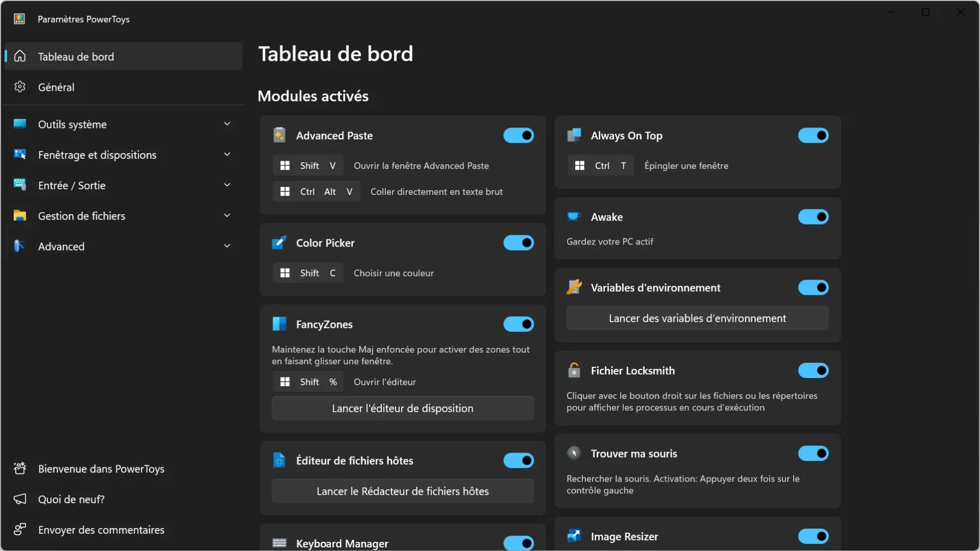The width and height of the screenshot is (980, 551).
Task: Click the FancyZones module icon
Action: coord(279,324)
